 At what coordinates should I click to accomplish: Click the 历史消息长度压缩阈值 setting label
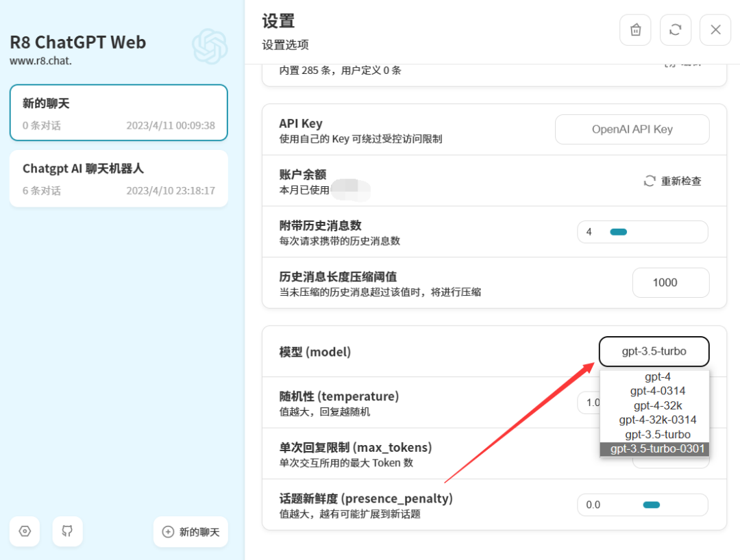coord(338,276)
